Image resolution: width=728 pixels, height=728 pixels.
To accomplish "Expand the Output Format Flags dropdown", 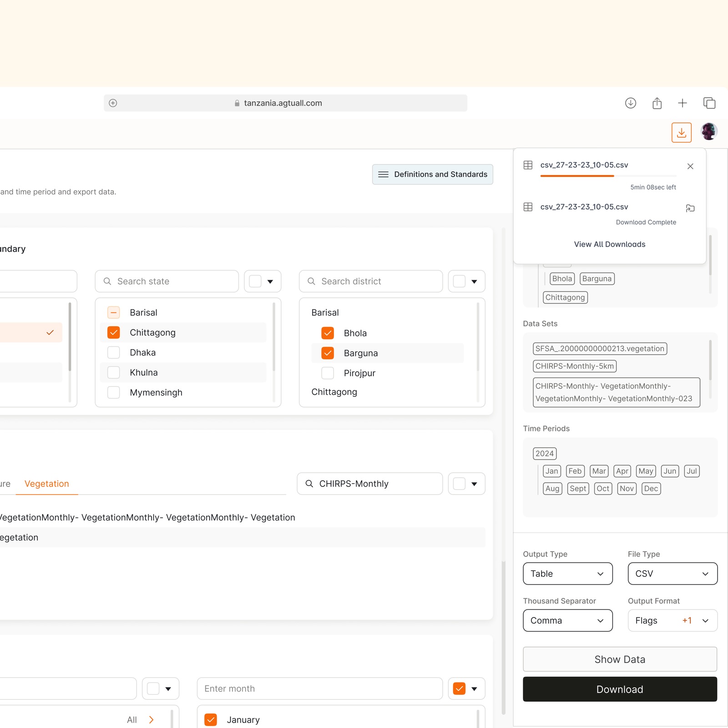I will (x=672, y=621).
